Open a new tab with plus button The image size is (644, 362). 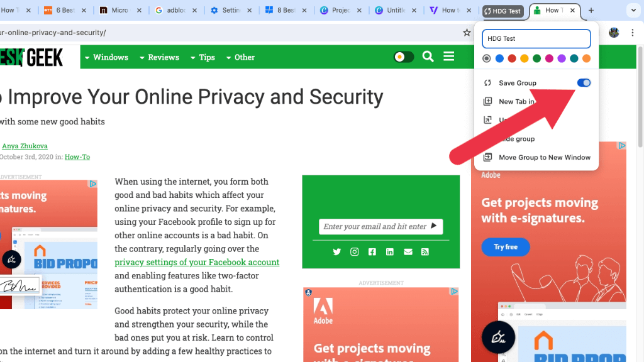pyautogui.click(x=591, y=11)
